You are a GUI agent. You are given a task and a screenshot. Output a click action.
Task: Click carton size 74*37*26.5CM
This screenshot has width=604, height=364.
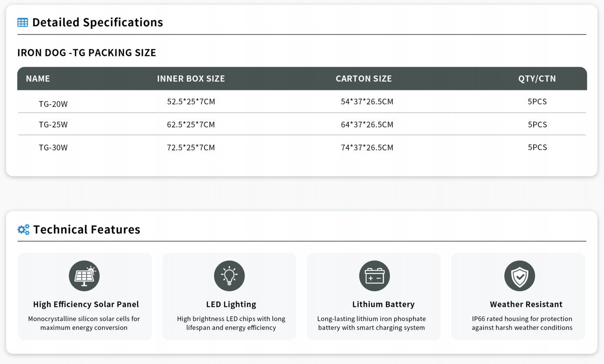click(367, 148)
